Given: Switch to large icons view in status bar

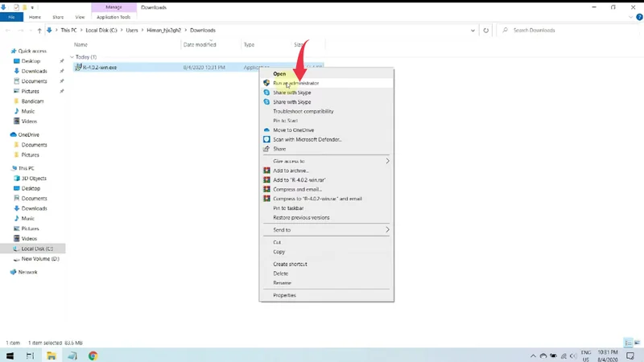Looking at the screenshot, I should pos(636,343).
